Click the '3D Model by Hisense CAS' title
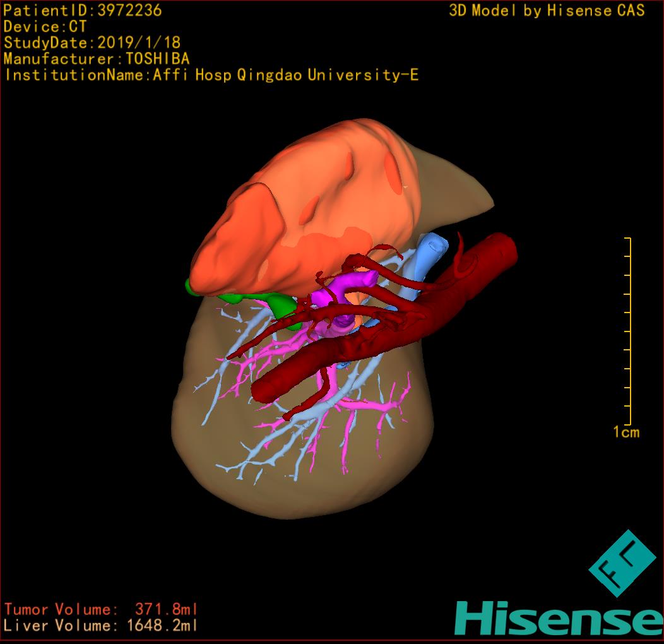The height and width of the screenshot is (644, 664). pos(547,10)
